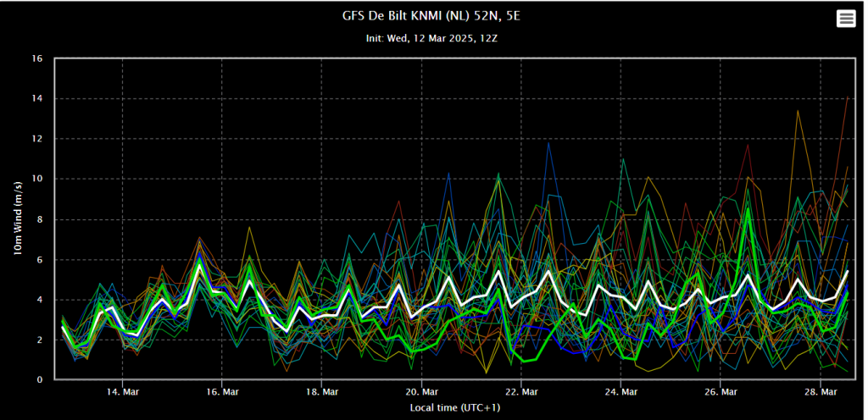Click the orange peak above 13 m/s
Image resolution: width=868 pixels, height=420 pixels.
(798, 111)
